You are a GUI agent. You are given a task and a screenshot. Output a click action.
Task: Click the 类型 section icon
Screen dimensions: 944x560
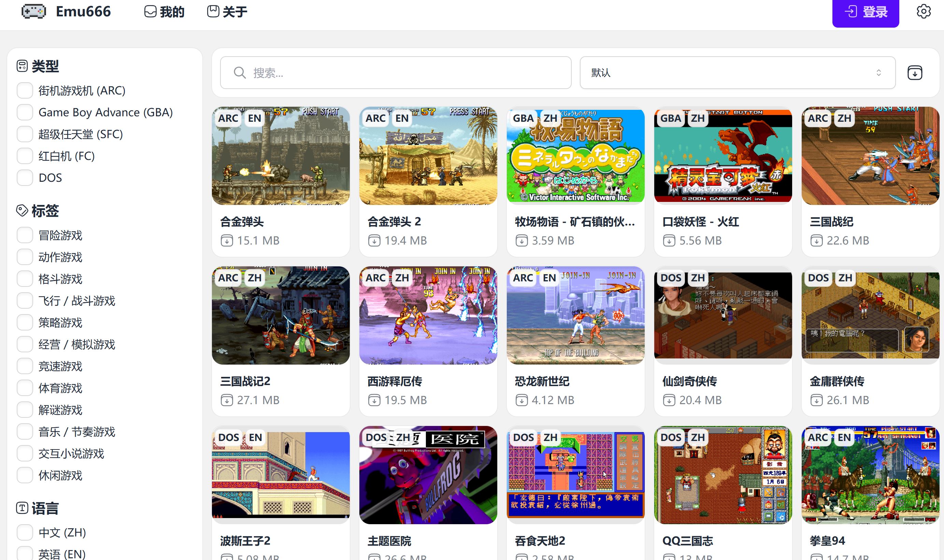22,66
